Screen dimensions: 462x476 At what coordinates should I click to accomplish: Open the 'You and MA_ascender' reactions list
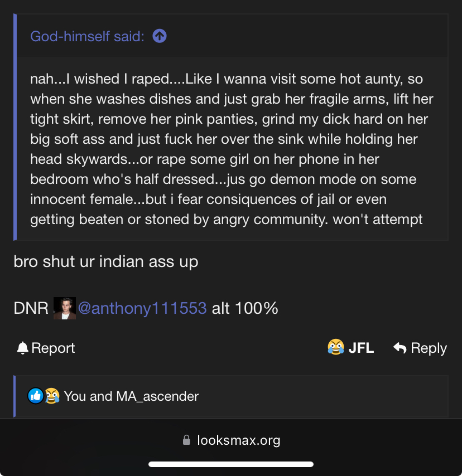131,396
